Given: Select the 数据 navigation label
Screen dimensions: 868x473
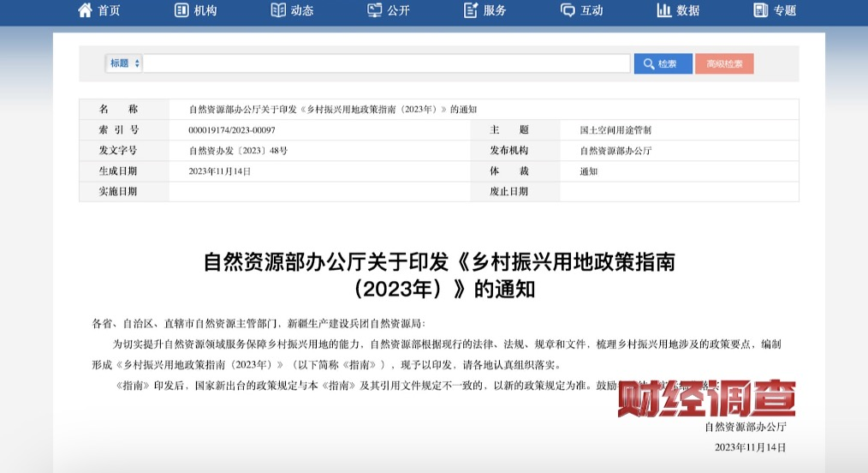Looking at the screenshot, I should pyautogui.click(x=688, y=10).
